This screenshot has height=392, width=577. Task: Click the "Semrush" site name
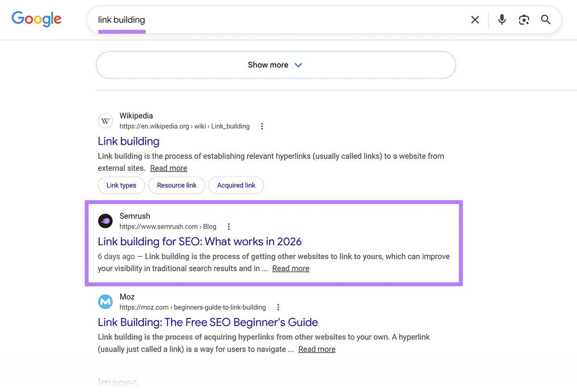click(x=135, y=216)
